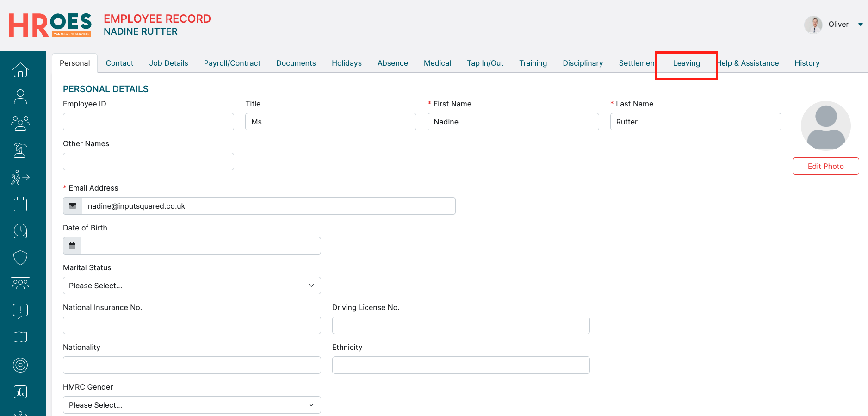Image resolution: width=868 pixels, height=416 pixels.
Task: Open the single employee profile icon
Action: coord(20,97)
